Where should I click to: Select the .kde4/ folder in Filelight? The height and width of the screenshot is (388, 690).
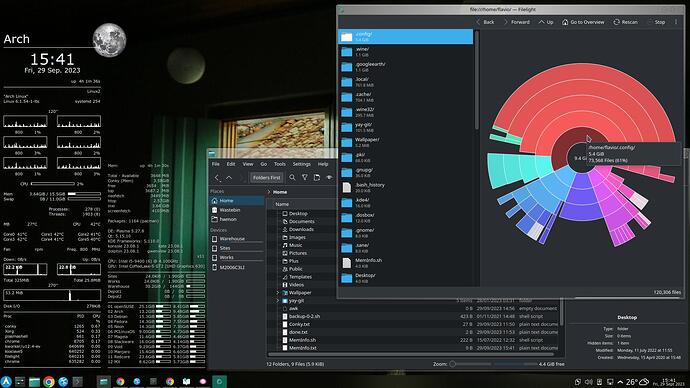click(405, 202)
